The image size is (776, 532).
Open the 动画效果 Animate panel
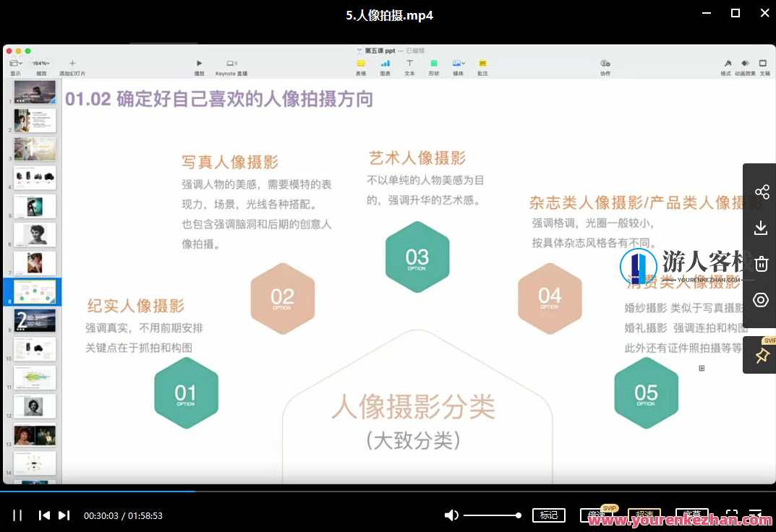[746, 64]
